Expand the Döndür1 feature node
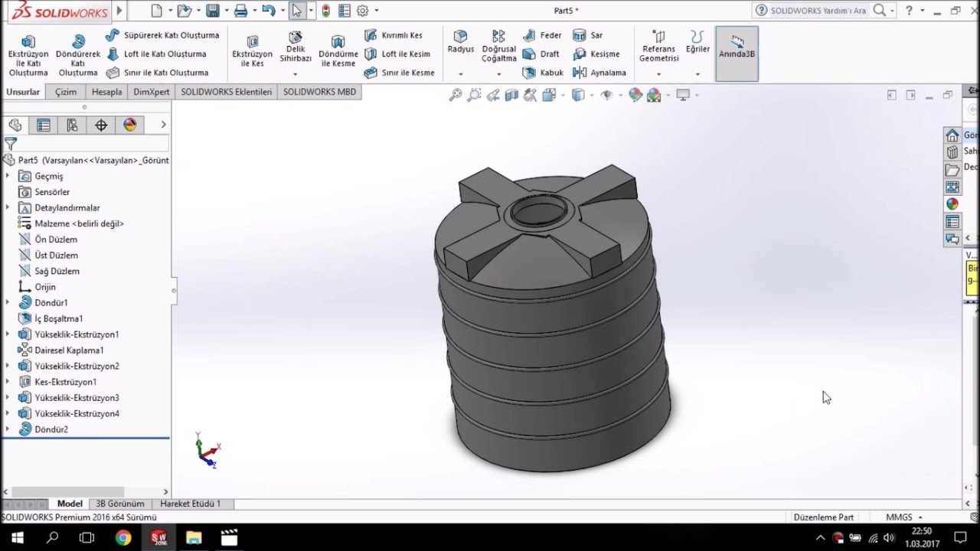The image size is (980, 551). (x=8, y=302)
